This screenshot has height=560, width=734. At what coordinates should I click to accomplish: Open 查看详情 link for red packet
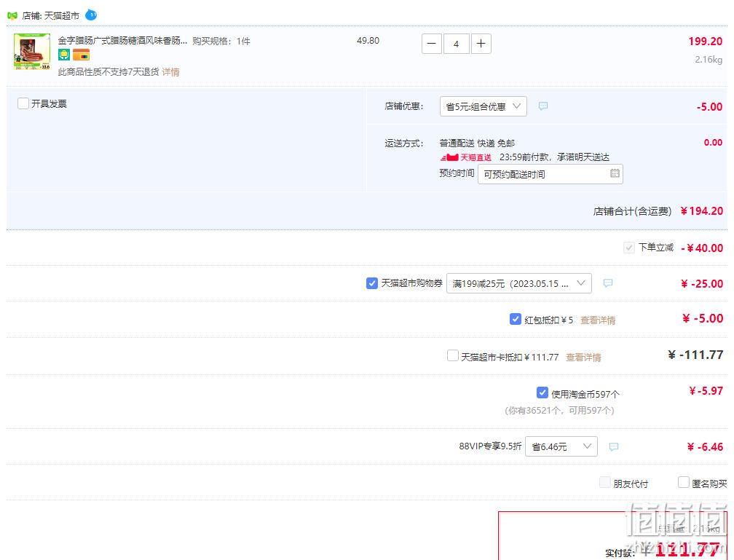(x=598, y=320)
